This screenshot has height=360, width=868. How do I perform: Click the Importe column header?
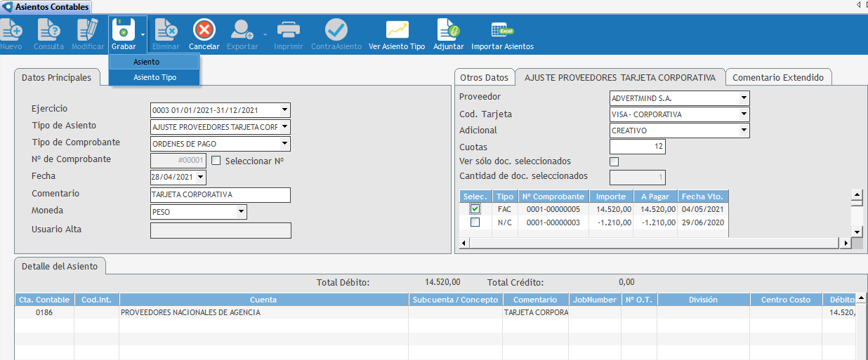coord(610,196)
